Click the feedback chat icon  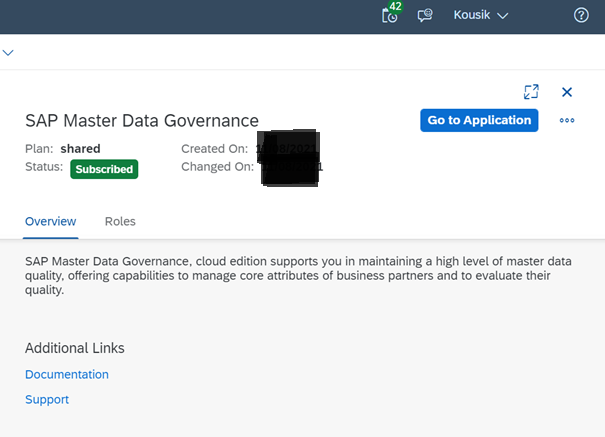click(x=425, y=15)
